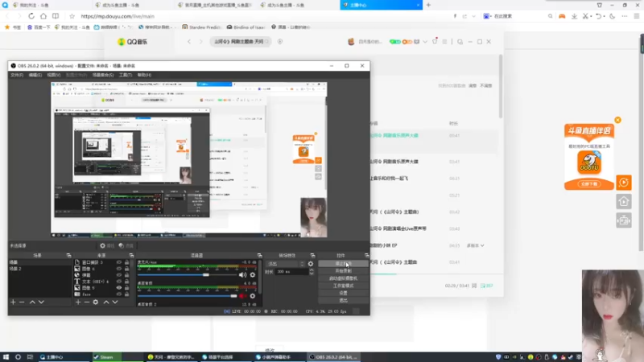644x362 pixels.
Task: Move the source up in the sources panel
Action: [106, 302]
